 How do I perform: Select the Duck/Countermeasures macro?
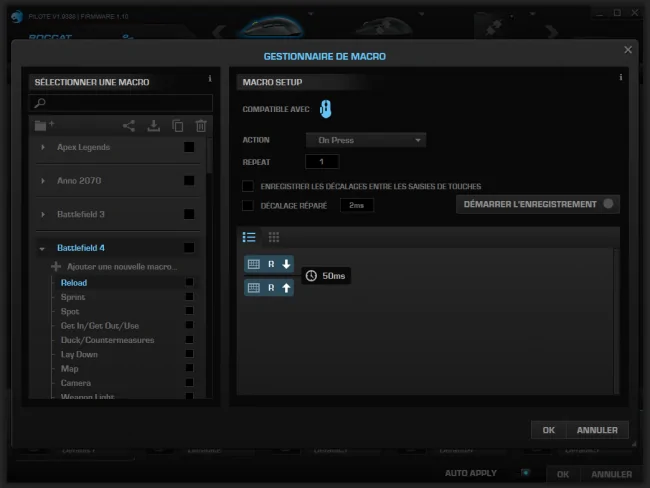tap(107, 340)
